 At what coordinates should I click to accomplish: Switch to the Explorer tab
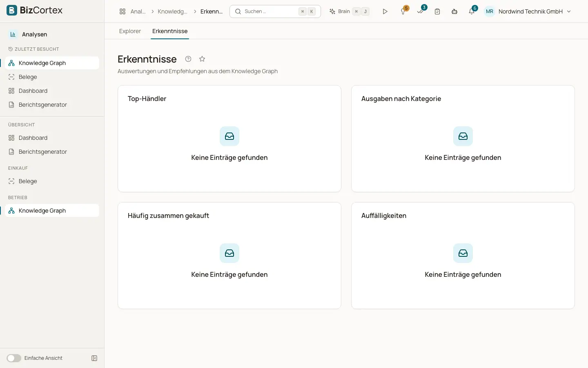pos(130,31)
